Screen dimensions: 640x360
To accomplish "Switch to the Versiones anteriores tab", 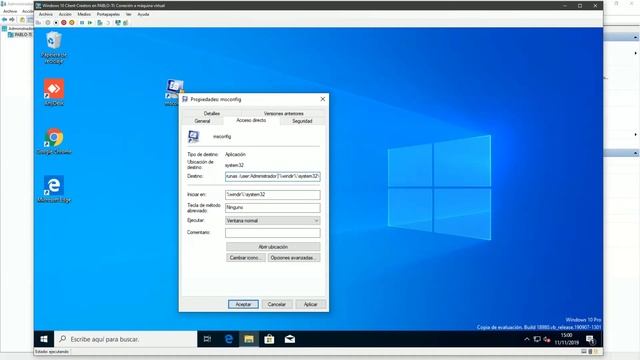I will [x=284, y=113].
